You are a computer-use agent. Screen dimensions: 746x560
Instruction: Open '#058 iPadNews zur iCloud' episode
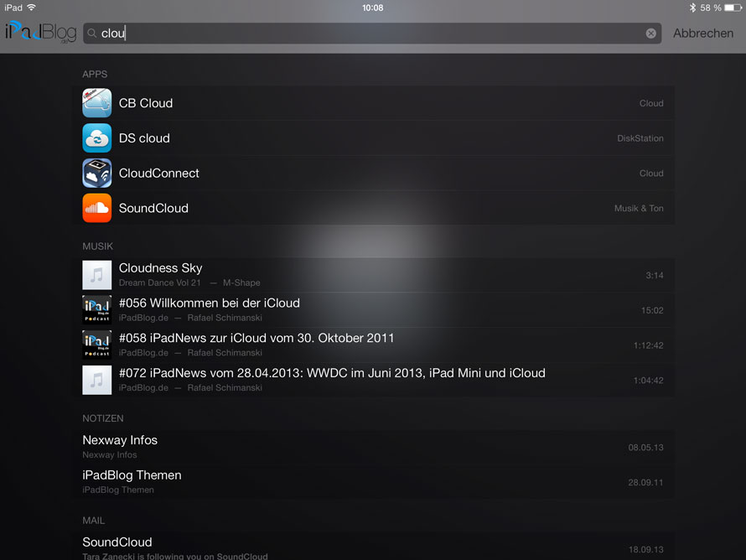(x=373, y=345)
